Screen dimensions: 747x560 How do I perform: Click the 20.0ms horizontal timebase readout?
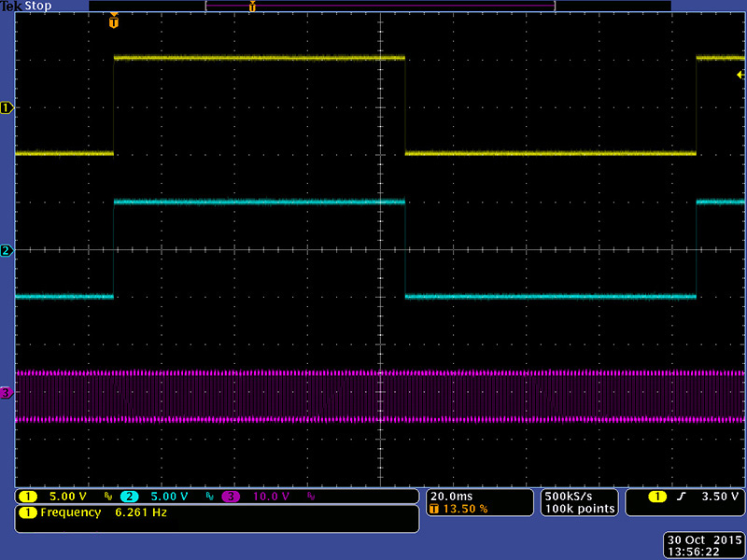pyautogui.click(x=450, y=496)
